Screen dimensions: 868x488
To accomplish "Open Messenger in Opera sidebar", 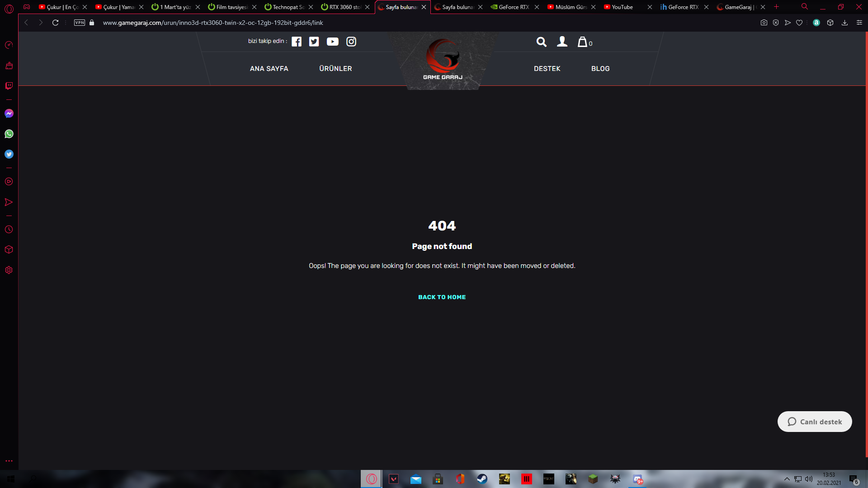I will pyautogui.click(x=9, y=113).
